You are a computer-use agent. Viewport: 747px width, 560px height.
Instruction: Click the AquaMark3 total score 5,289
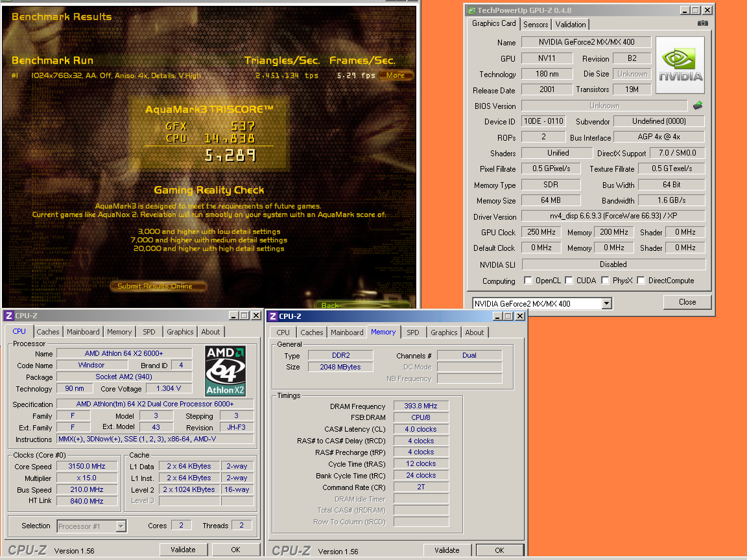(230, 156)
